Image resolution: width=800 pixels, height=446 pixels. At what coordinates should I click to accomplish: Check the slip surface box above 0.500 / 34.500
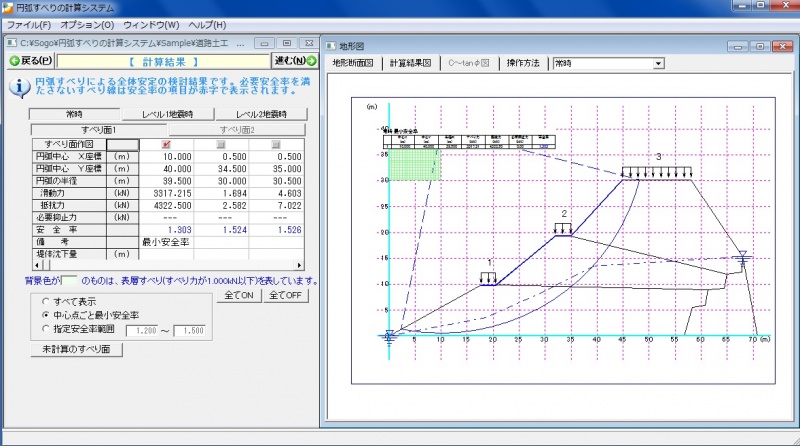tap(221, 144)
